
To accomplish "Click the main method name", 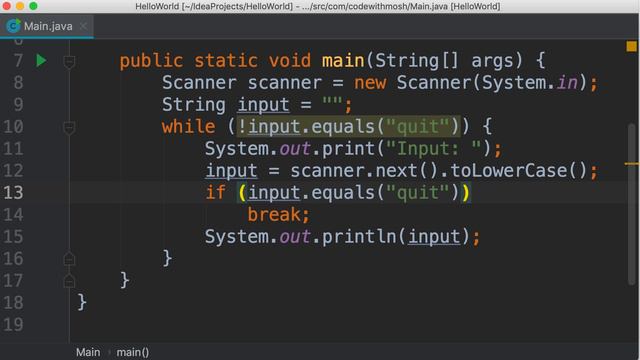I will tap(343, 61).
